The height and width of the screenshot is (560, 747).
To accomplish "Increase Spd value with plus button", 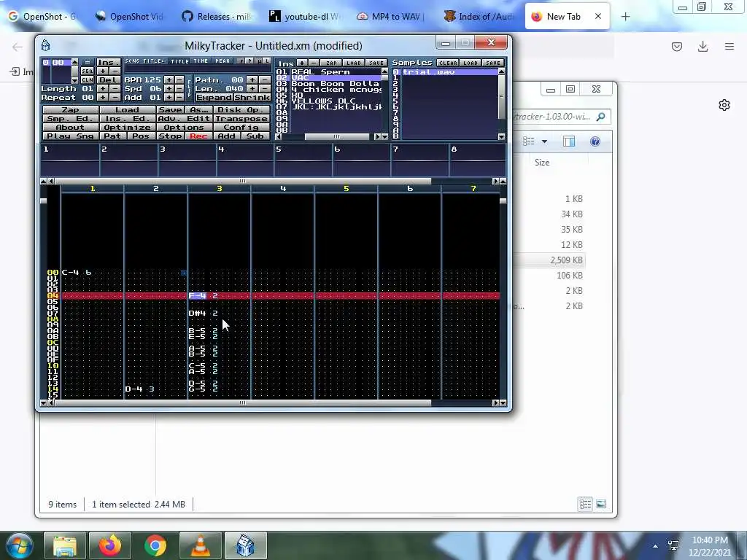I will (x=169, y=88).
